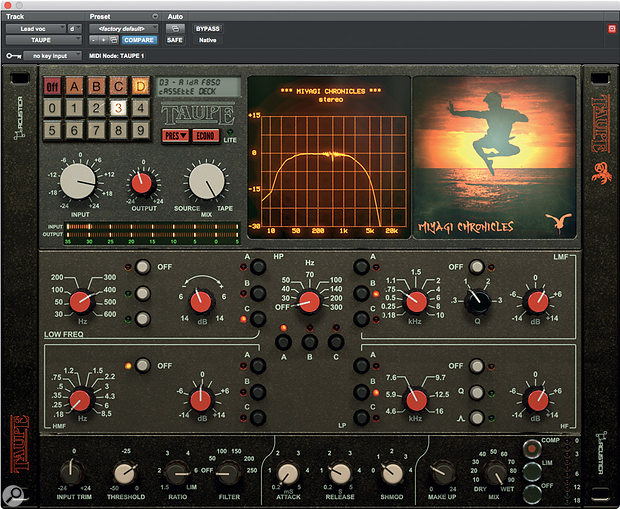Click the red OUTPUT knob

coord(142,183)
